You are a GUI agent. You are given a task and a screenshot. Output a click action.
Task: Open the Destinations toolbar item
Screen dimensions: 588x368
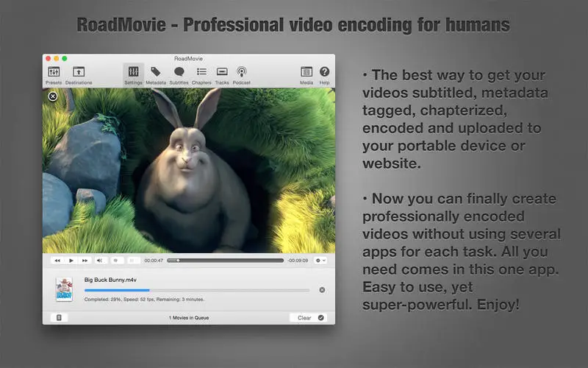click(79, 75)
